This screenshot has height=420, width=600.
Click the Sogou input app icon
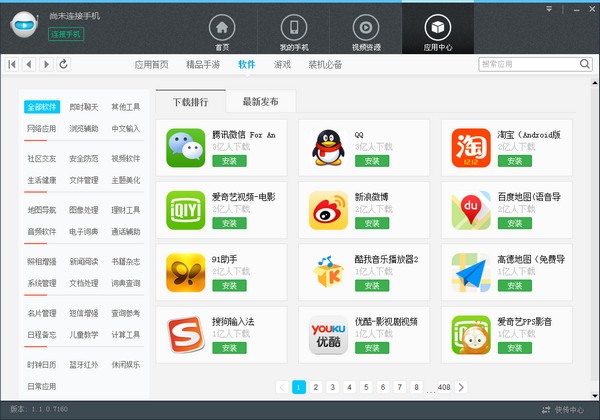pos(186,335)
